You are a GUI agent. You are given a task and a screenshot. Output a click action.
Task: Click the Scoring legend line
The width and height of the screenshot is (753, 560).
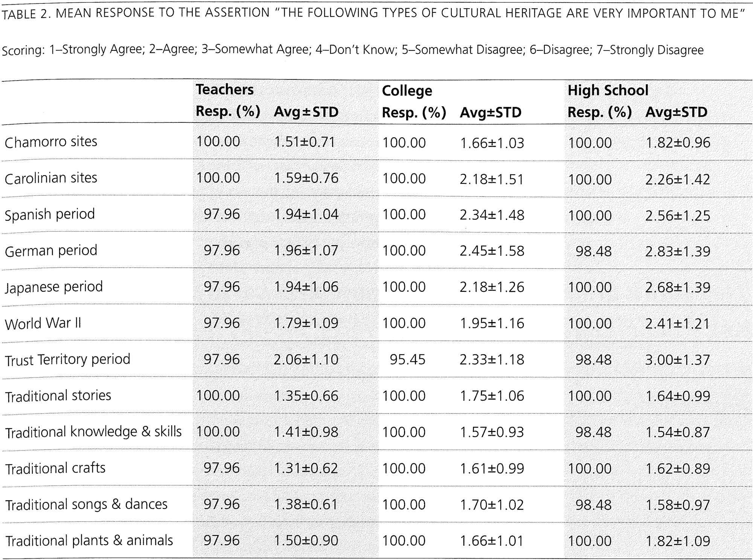(x=352, y=50)
